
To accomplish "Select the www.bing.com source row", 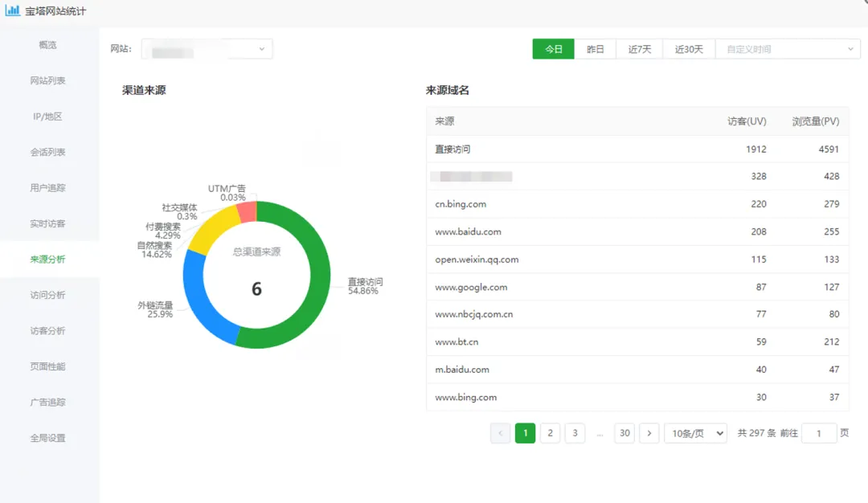I will click(x=637, y=397).
